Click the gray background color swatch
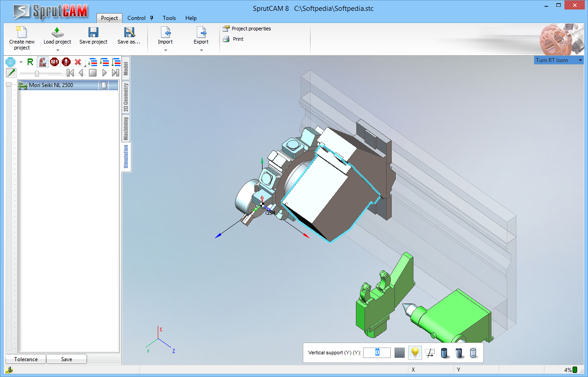The image size is (588, 377). click(399, 353)
